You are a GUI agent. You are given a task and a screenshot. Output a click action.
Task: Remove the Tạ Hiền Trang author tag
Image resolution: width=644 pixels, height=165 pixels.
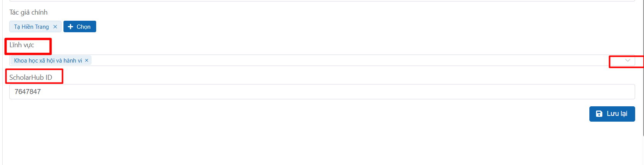pyautogui.click(x=55, y=27)
